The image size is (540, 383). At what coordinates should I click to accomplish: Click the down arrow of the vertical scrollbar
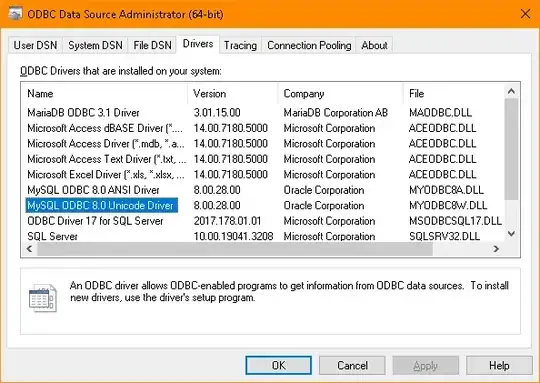[511, 234]
